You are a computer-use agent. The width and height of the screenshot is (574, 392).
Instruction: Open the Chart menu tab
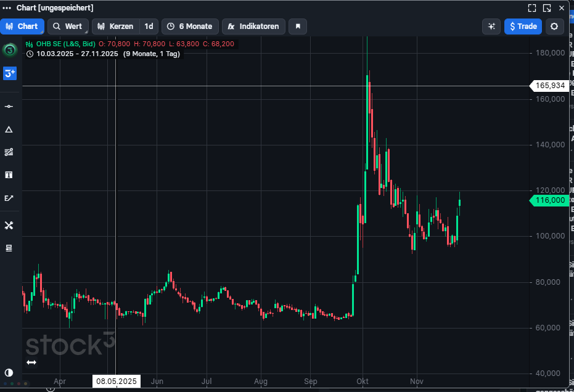coord(22,27)
